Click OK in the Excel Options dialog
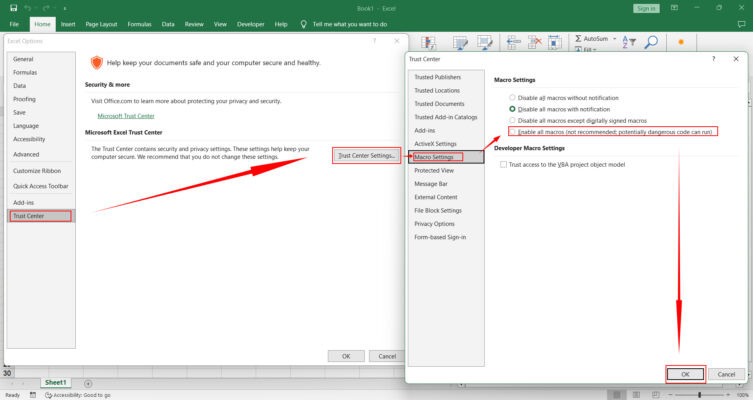 tap(346, 356)
